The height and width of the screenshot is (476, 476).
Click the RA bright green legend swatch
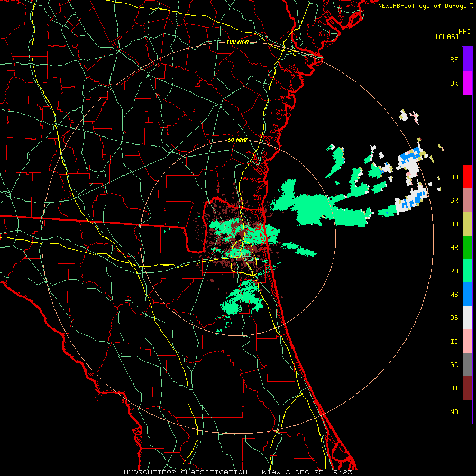point(467,271)
